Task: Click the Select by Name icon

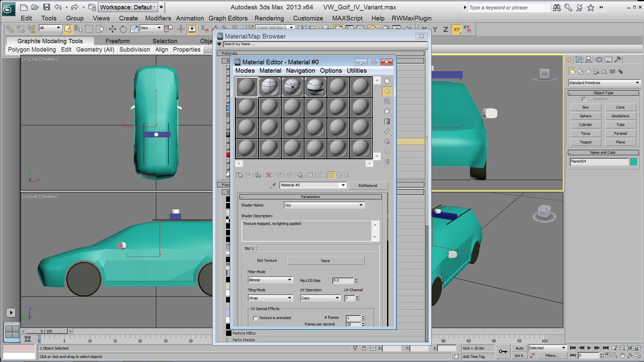Action: (x=78, y=29)
